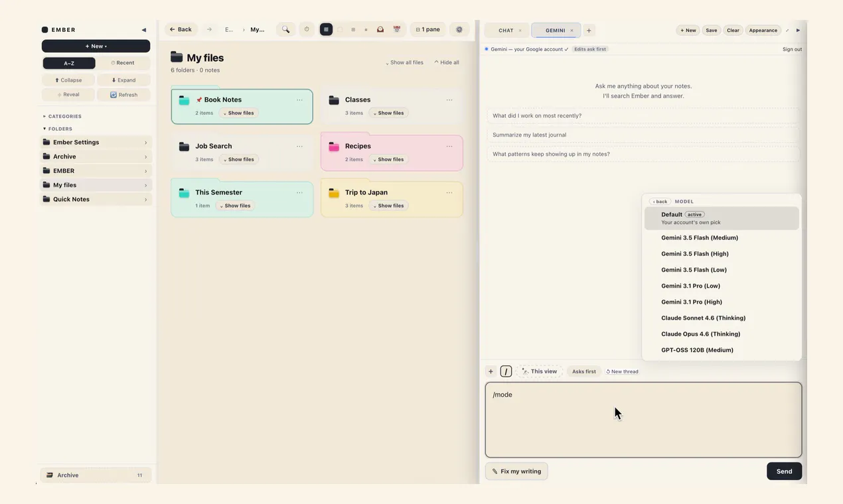Expand the Ember Settings folder chevron
The height and width of the screenshot is (504, 843).
pyautogui.click(x=146, y=143)
